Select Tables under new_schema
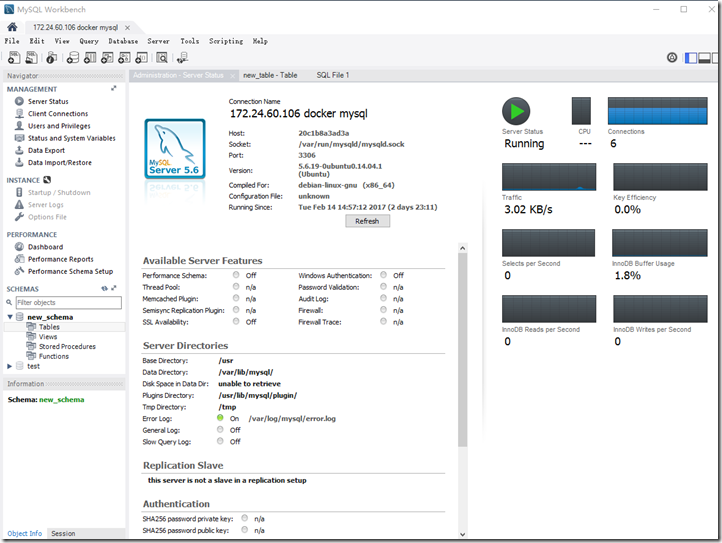This screenshot has height=543, width=722. [49, 327]
